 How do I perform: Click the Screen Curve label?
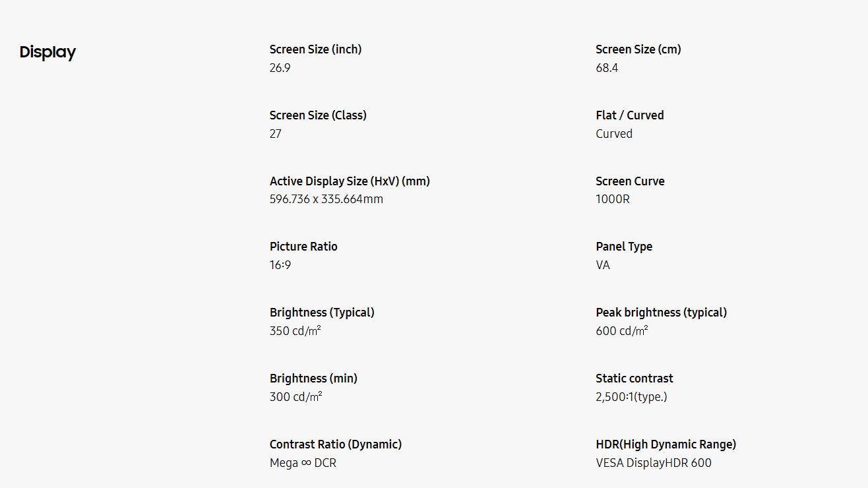point(630,181)
